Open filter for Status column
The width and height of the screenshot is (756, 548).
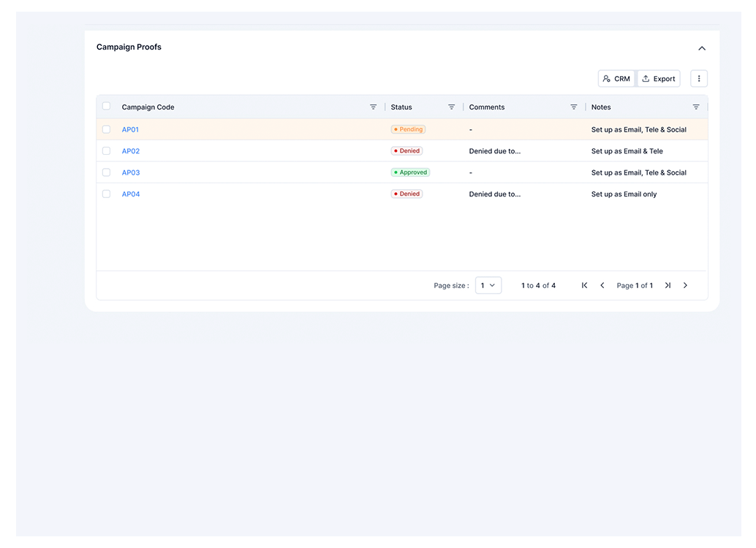pyautogui.click(x=451, y=107)
